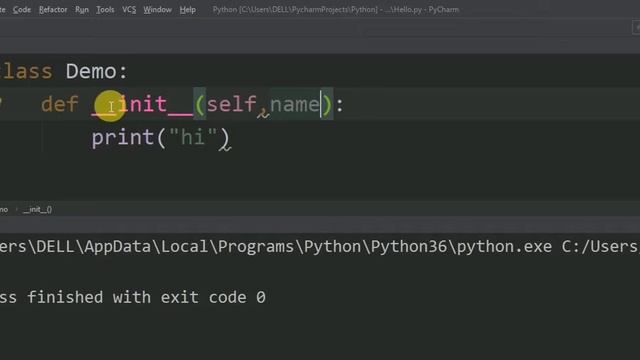Place cursor in 'Demo' class name
The height and width of the screenshot is (360, 640).
tap(91, 71)
